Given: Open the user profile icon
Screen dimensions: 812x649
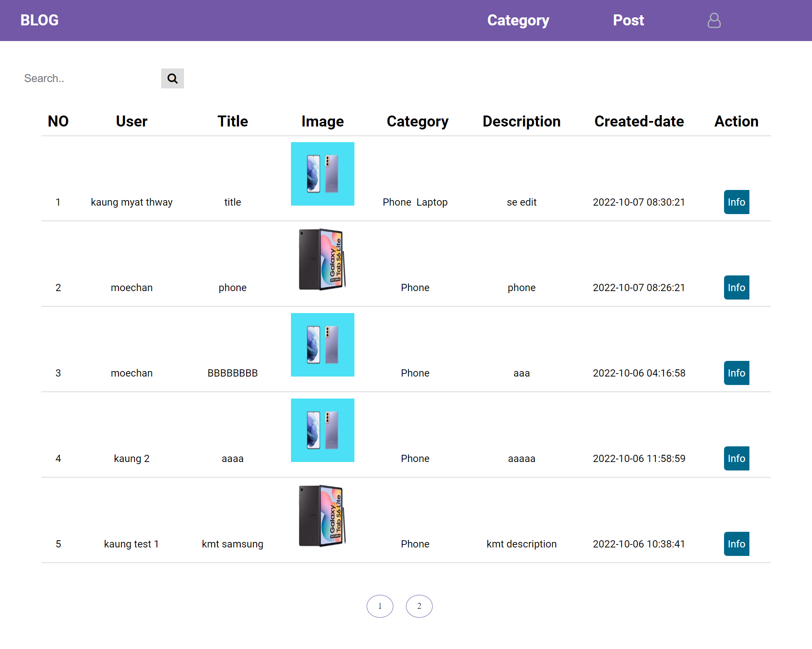Looking at the screenshot, I should point(714,20).
